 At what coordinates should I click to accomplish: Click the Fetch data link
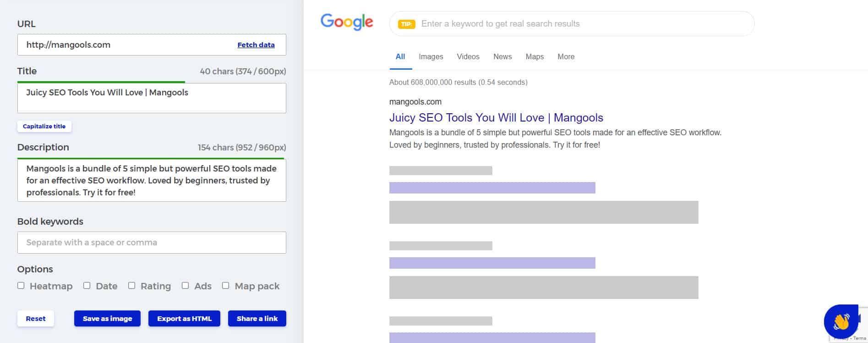256,45
